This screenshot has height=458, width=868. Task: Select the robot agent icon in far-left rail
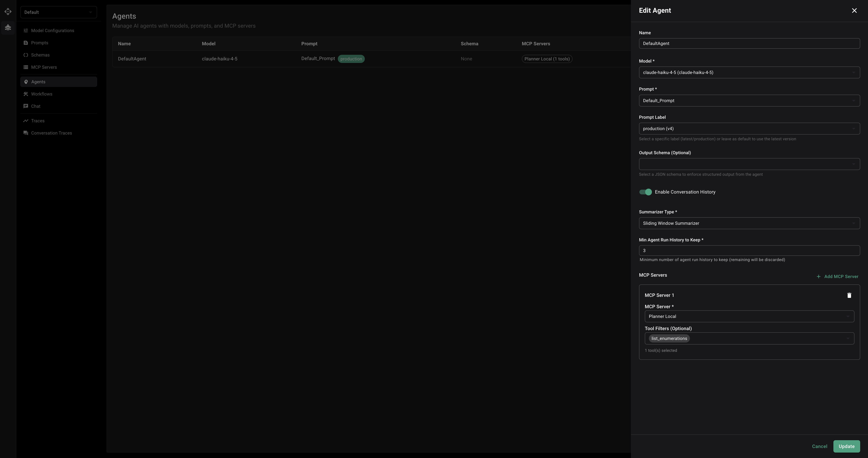click(8, 27)
